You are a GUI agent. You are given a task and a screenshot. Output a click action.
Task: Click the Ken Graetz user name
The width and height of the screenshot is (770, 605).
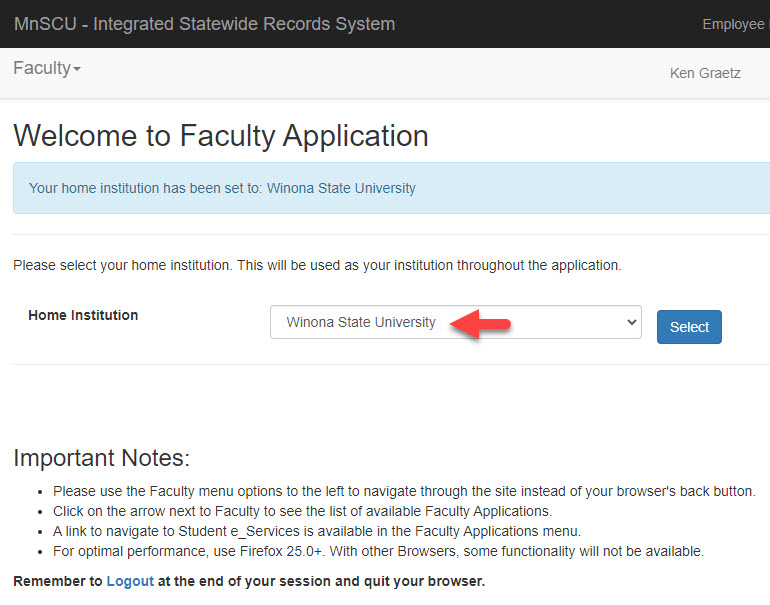[x=705, y=73]
